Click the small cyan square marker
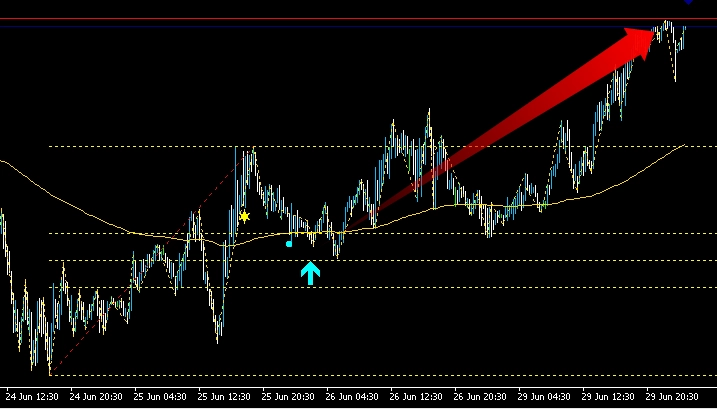This screenshot has width=717, height=410. 289,244
